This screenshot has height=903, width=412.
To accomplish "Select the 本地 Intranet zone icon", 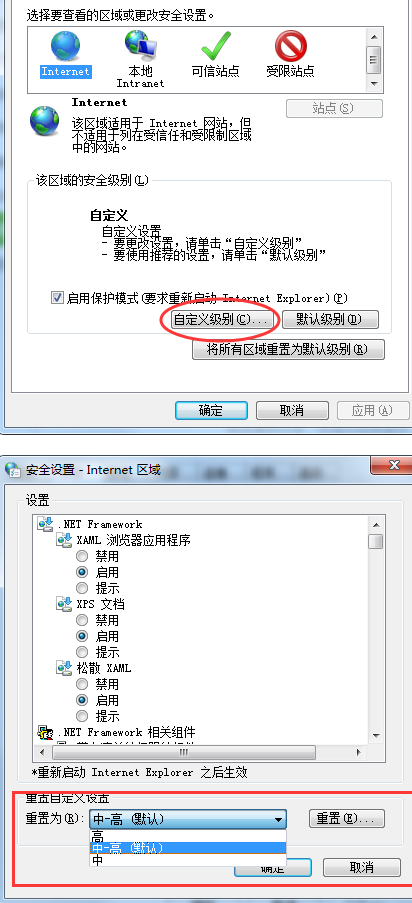I will pyautogui.click(x=140, y=45).
